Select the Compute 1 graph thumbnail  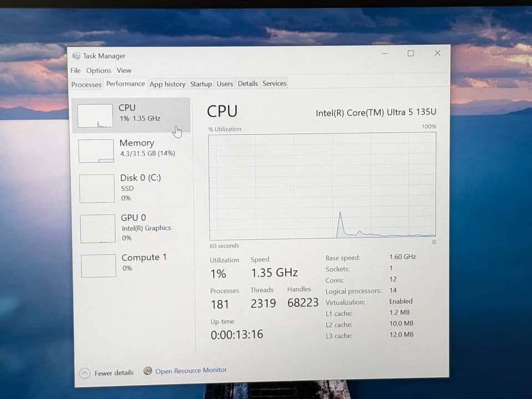click(x=99, y=265)
